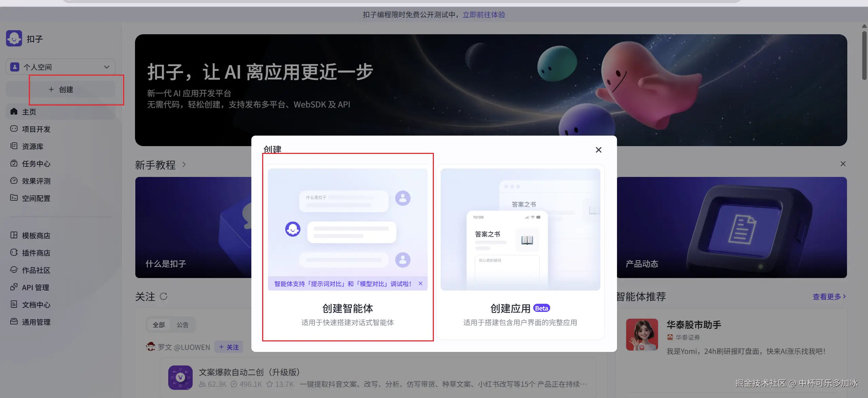Open 项目开发 sidebar icon
This screenshot has width=868, height=398.
[14, 129]
